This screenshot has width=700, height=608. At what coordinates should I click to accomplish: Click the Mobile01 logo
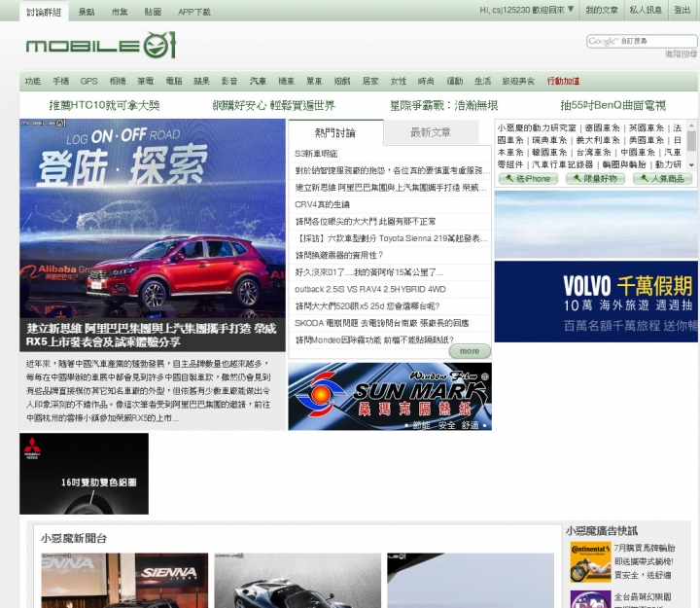(x=101, y=45)
